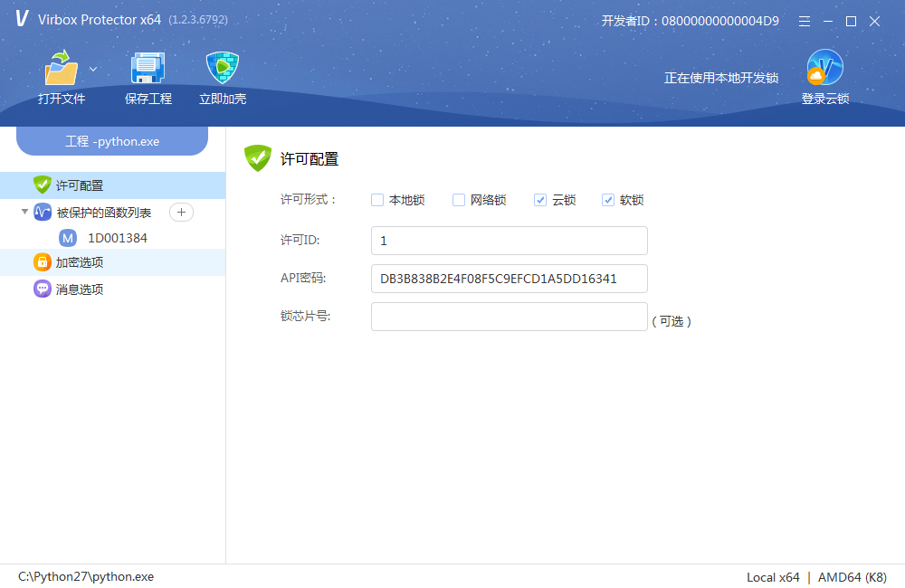The height and width of the screenshot is (588, 905).
Task: Click the orange lock icon for 加密选项
Action: tap(43, 262)
